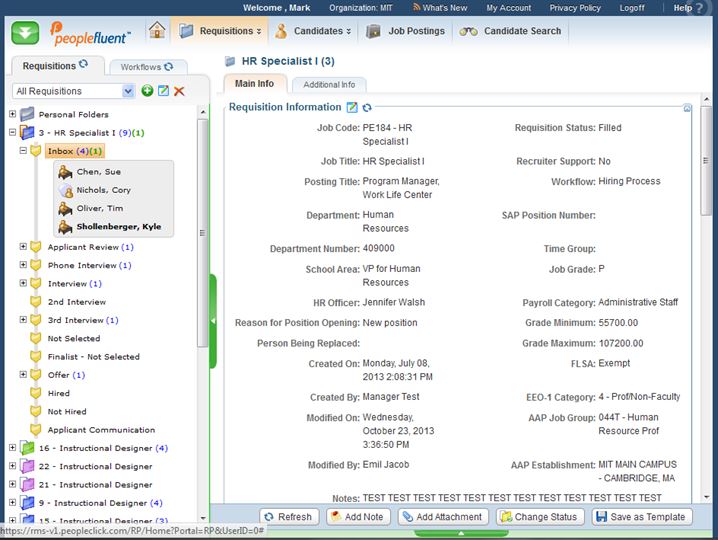Edit Requisition Information with pencil icon
718x540 pixels.
352,107
